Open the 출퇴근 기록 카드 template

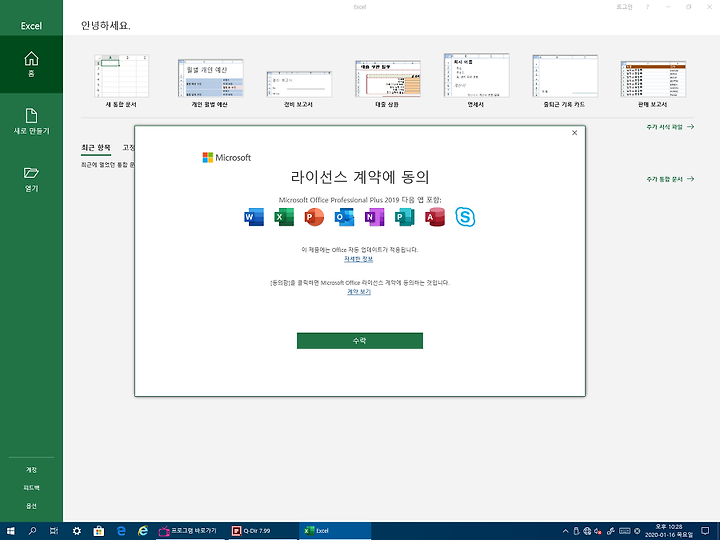click(x=564, y=81)
